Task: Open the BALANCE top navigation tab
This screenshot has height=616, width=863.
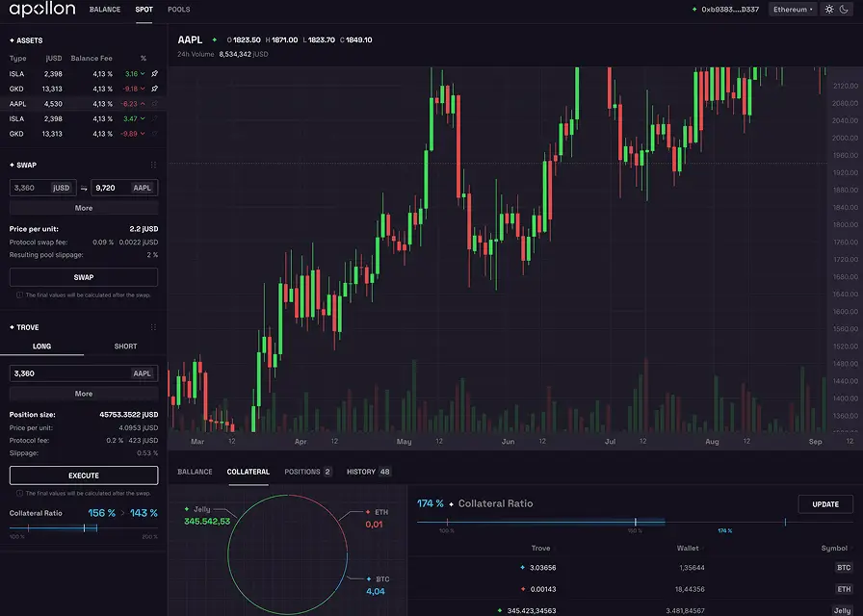Action: tap(105, 10)
